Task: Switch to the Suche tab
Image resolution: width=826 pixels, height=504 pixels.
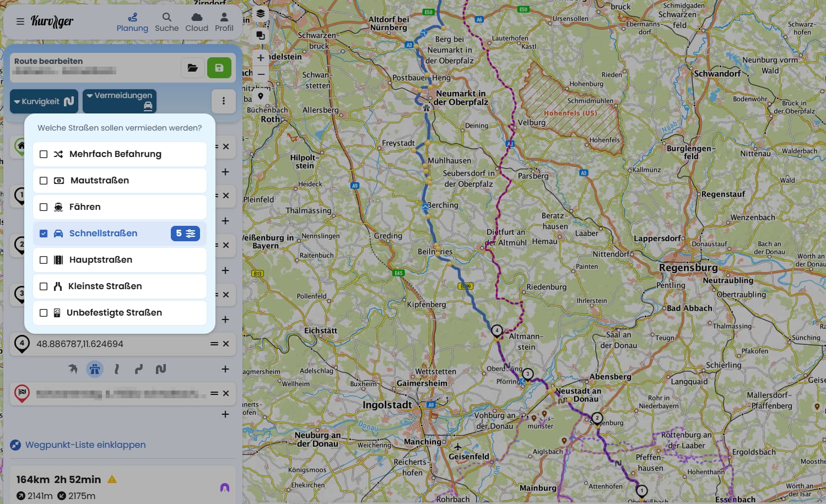Action: point(166,22)
